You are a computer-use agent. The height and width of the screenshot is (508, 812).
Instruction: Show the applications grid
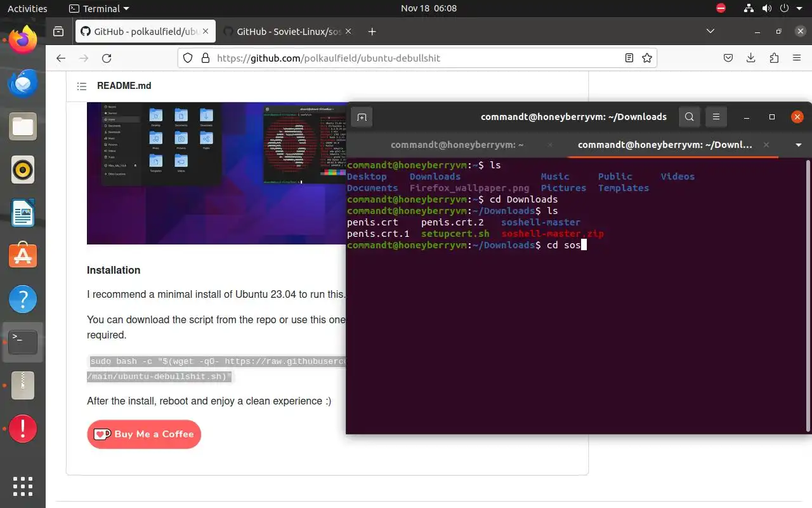click(x=23, y=486)
